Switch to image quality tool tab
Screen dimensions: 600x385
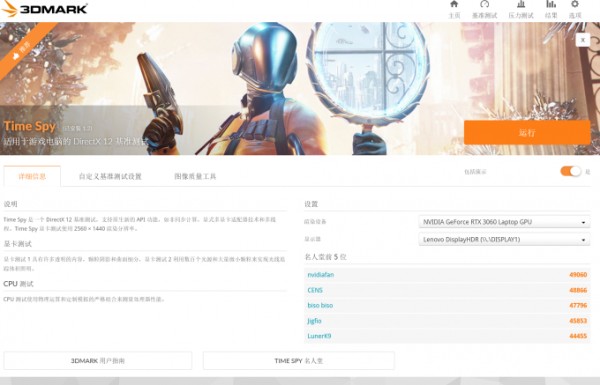(x=195, y=176)
